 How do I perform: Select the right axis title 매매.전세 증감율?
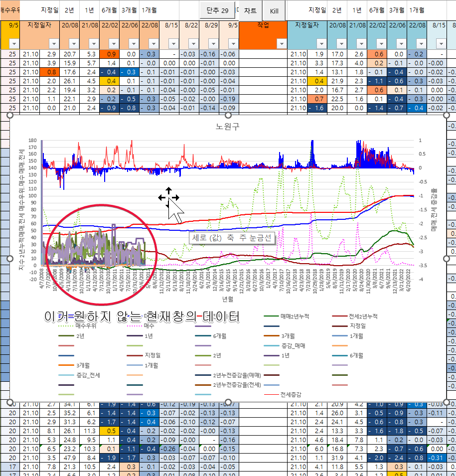pos(434,210)
